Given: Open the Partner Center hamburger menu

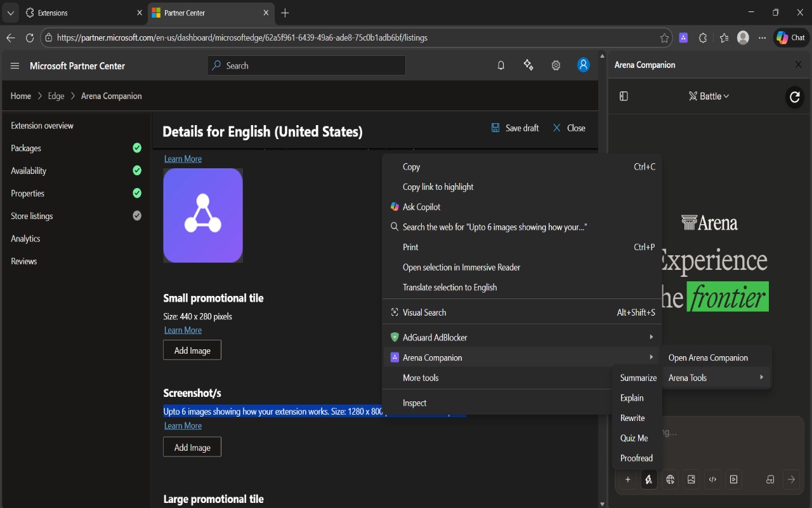Looking at the screenshot, I should tap(15, 66).
